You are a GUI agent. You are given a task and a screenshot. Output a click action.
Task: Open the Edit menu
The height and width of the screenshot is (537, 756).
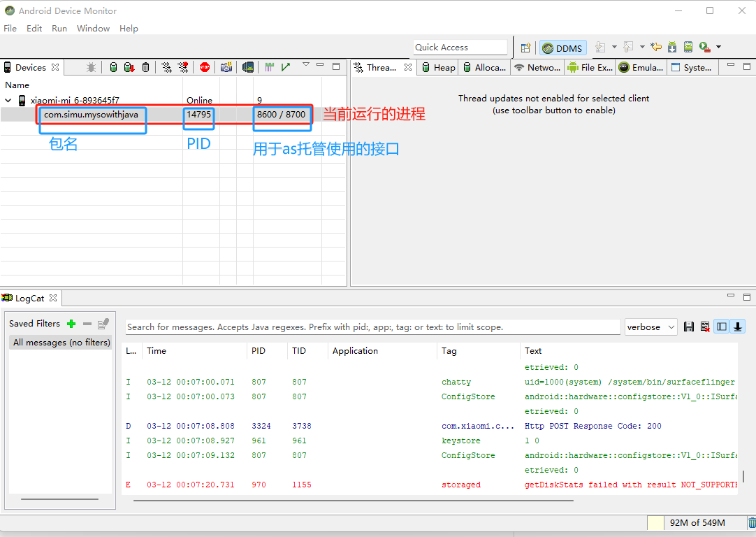[34, 29]
